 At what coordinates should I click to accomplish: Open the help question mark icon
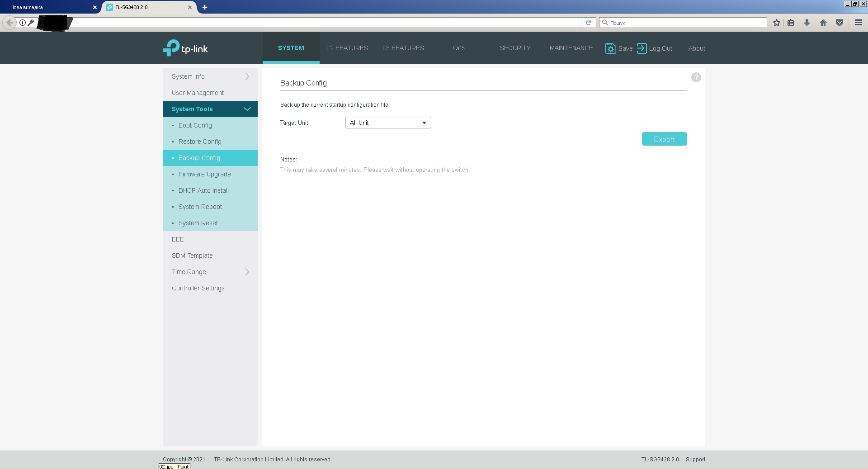696,77
